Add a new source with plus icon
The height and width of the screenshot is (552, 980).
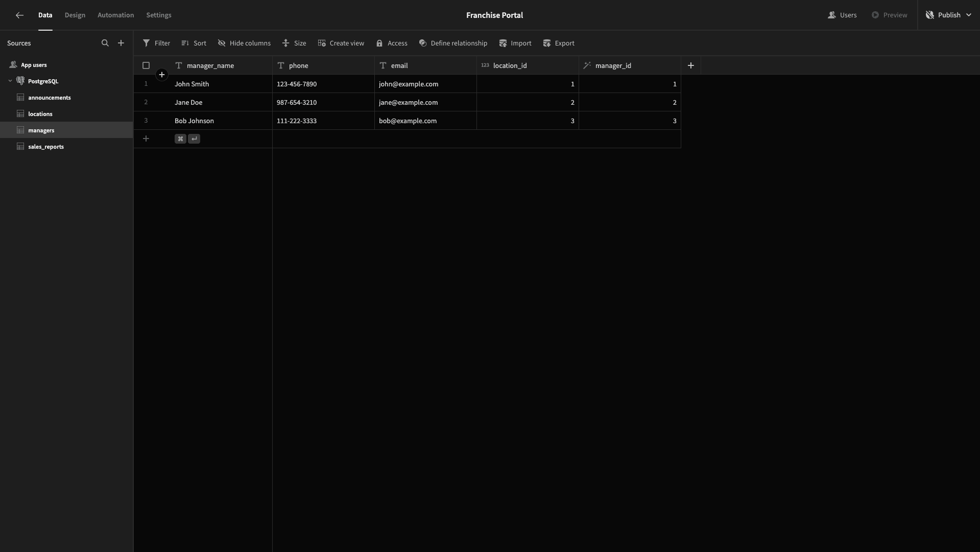click(x=121, y=43)
